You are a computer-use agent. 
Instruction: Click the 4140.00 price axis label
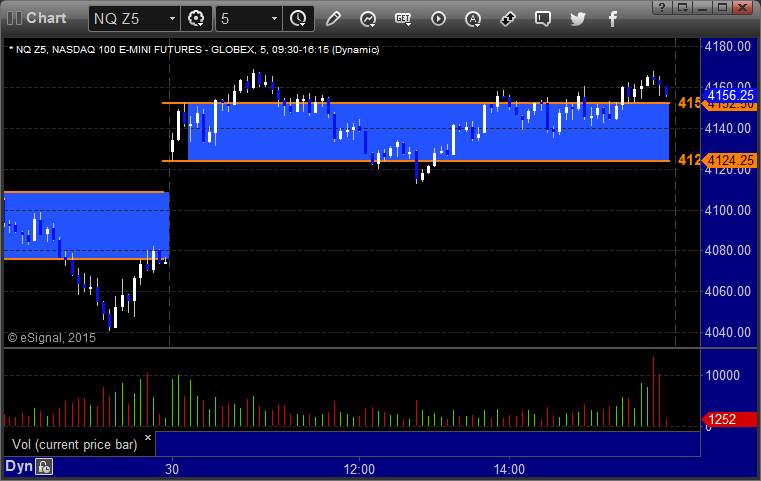[x=728, y=129]
